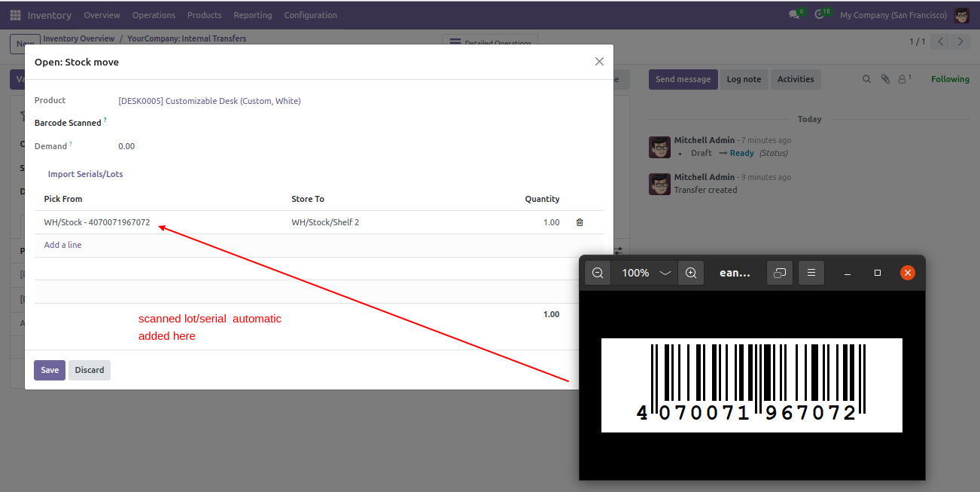Click YourCompany: Internal Transfers breadcrumb
Image resolution: width=980 pixels, height=492 pixels.
coord(187,38)
